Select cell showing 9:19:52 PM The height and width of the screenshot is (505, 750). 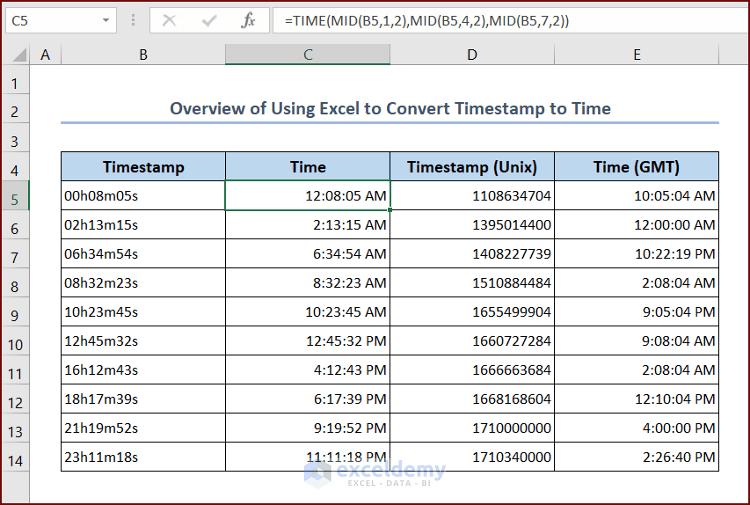coord(308,428)
